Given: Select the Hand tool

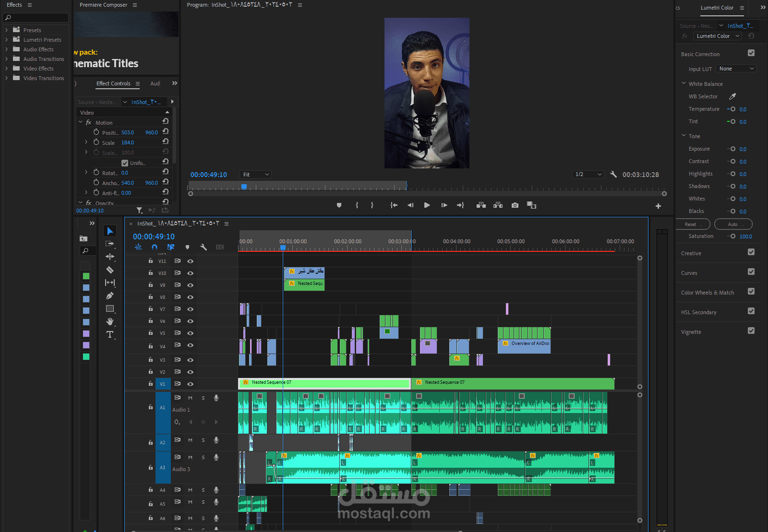Looking at the screenshot, I should point(110,321).
